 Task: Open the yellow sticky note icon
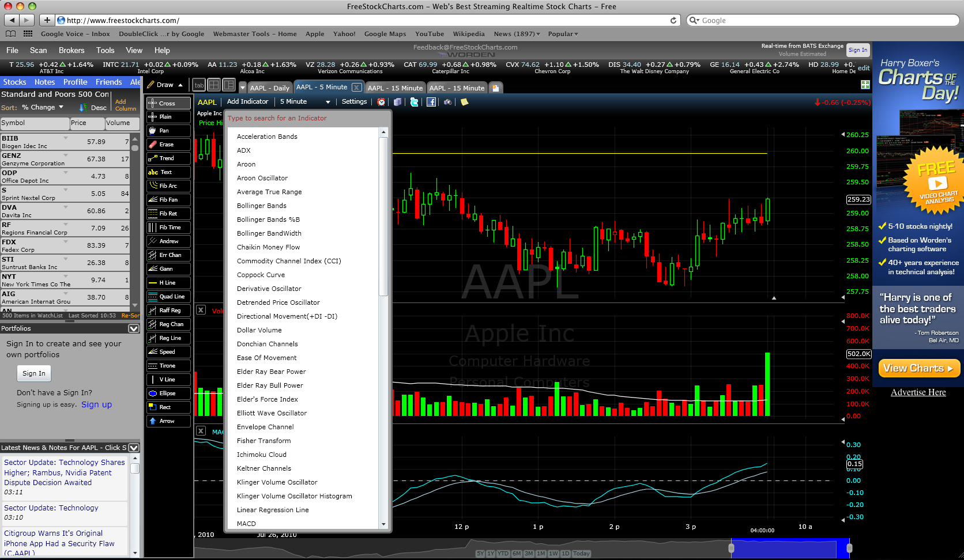464,102
